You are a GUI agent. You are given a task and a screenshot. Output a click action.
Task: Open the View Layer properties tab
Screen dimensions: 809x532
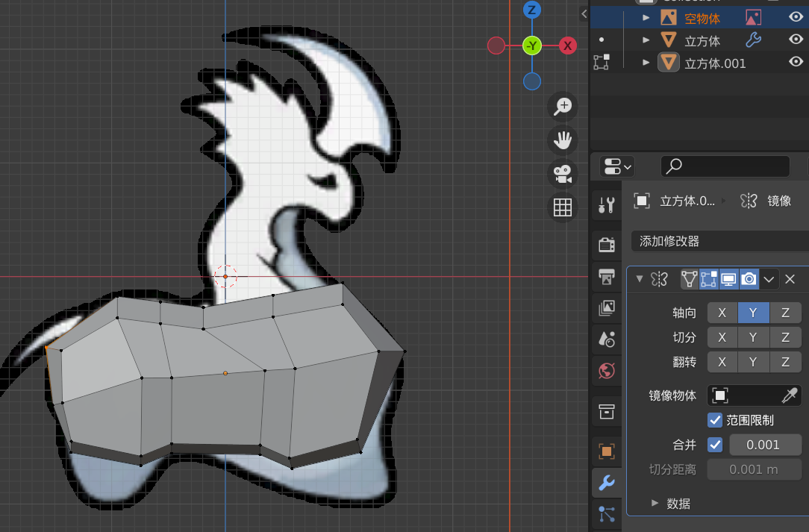[x=607, y=309]
